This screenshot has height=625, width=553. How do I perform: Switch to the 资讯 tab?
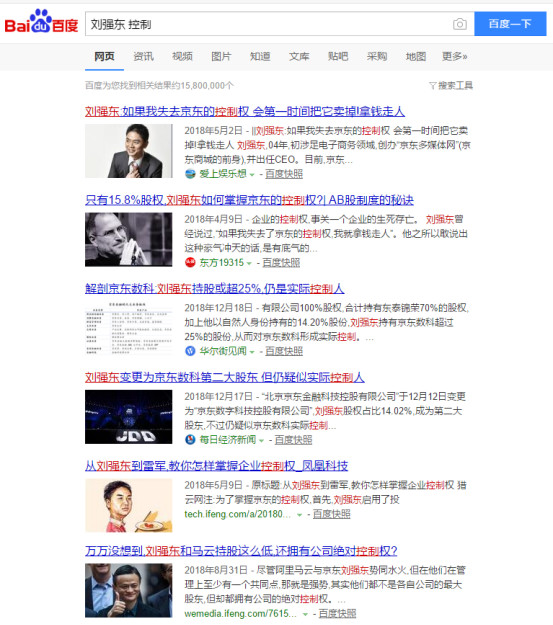point(143,56)
